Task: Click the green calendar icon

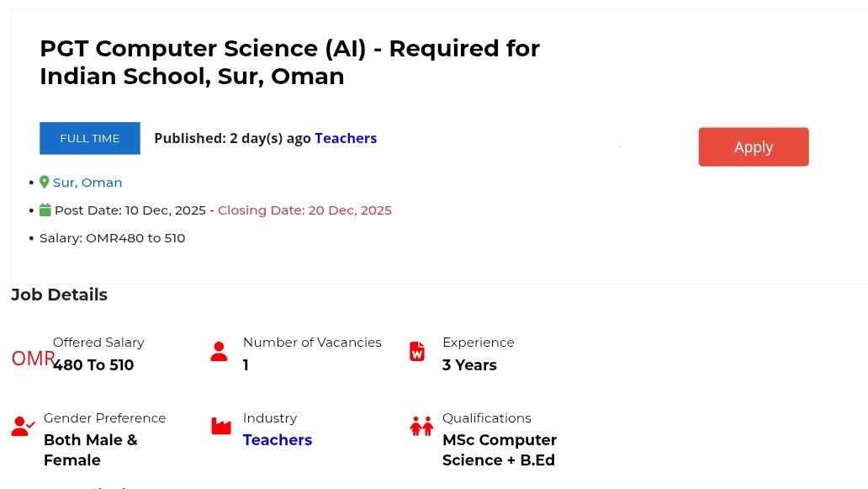Action: tap(45, 210)
